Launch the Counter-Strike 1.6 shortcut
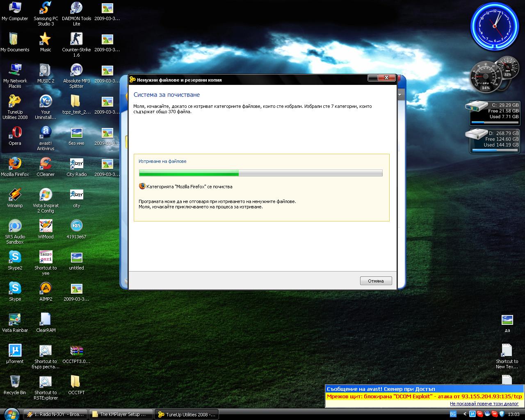Viewport: 525px width, 420px height. coord(76,45)
